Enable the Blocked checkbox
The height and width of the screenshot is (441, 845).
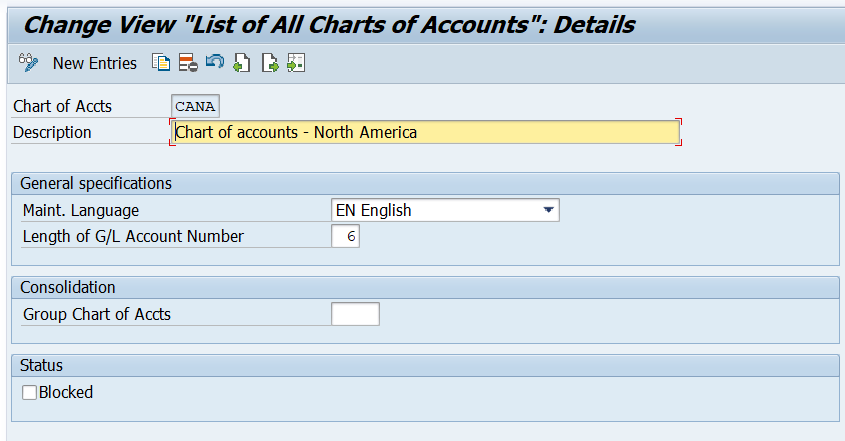pos(30,392)
